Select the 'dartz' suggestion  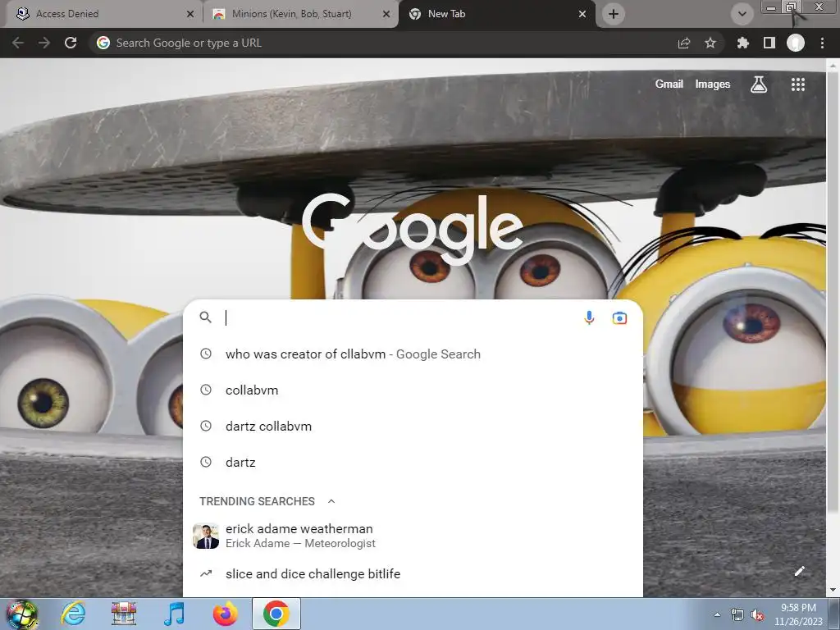pos(413,463)
